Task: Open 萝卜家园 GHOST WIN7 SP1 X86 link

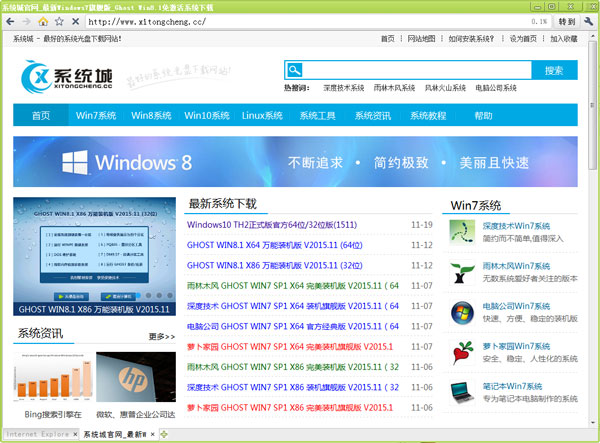Action: (x=290, y=407)
